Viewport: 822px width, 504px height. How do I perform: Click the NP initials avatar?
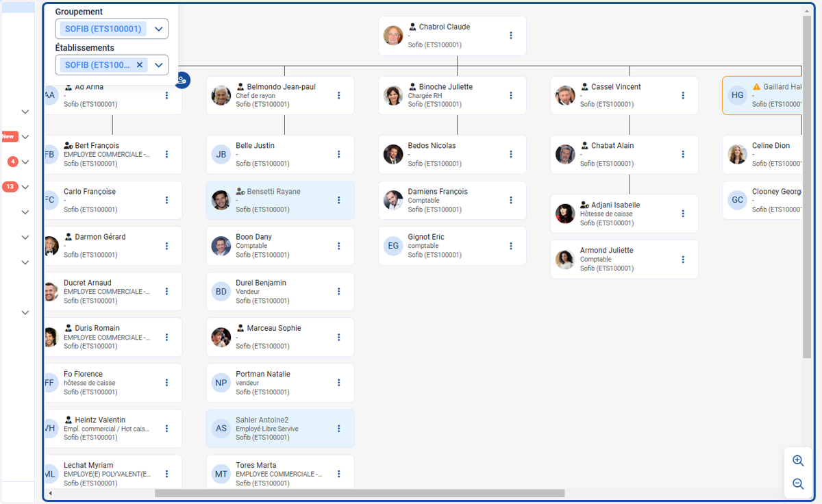tap(221, 383)
